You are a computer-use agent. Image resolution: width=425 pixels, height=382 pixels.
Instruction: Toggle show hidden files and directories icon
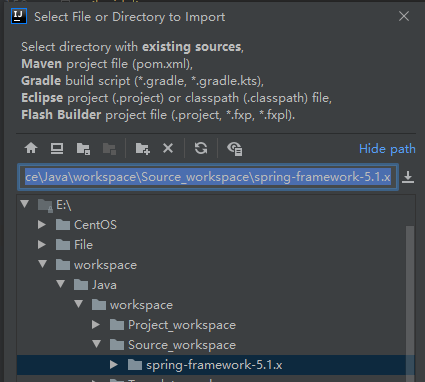[235, 149]
